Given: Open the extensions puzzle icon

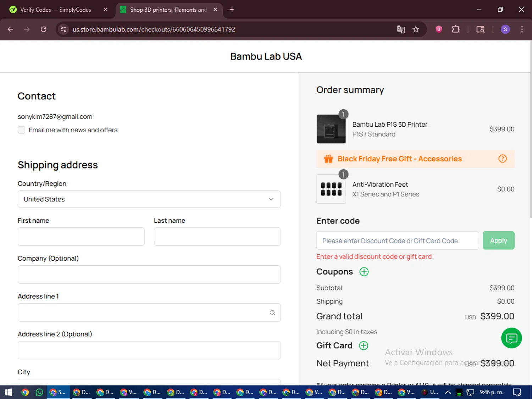Looking at the screenshot, I should [456, 29].
